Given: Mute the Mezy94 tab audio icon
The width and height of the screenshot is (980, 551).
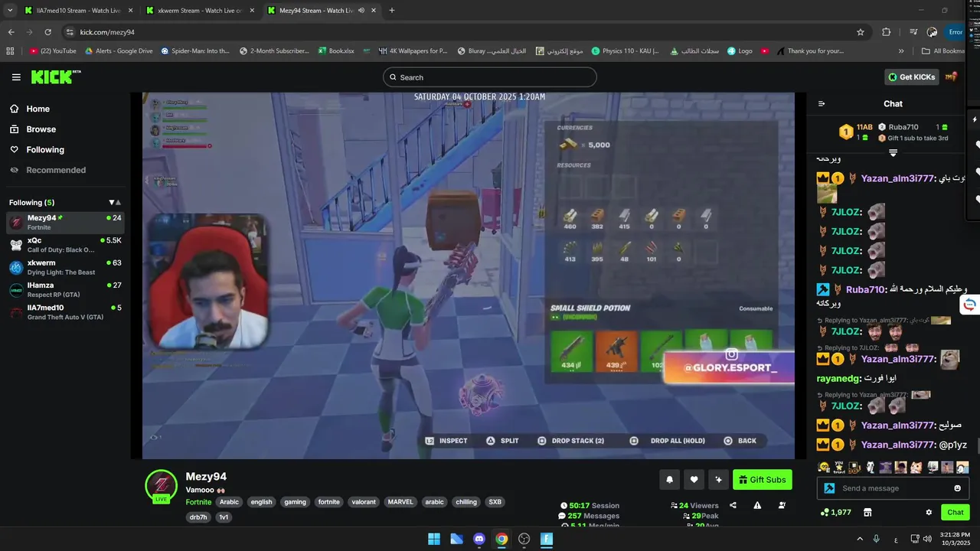Looking at the screenshot, I should pyautogui.click(x=361, y=11).
